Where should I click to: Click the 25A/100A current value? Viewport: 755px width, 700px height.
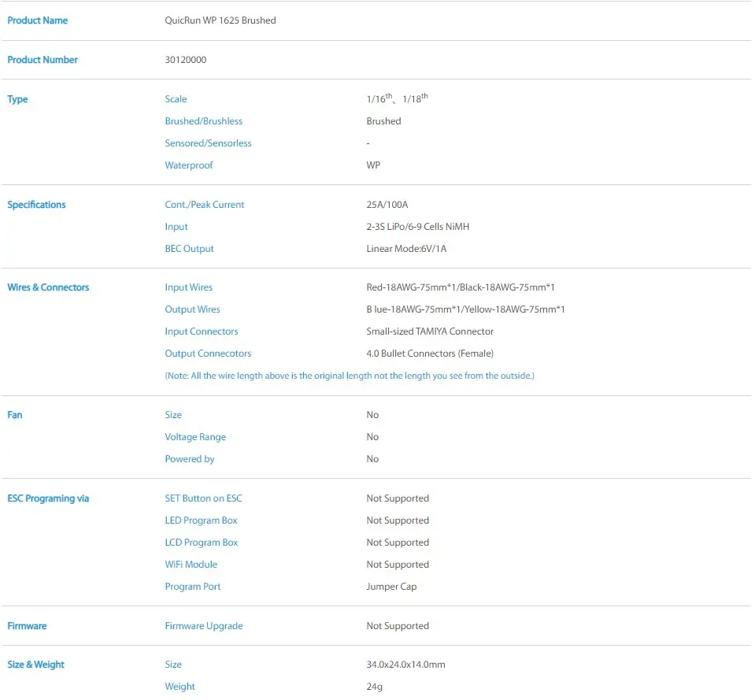(387, 205)
